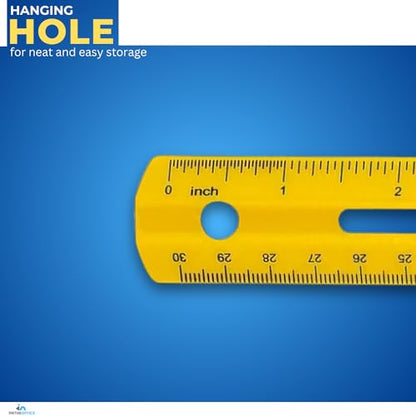Click the "inch" label on the ruler
The height and width of the screenshot is (416, 416).
(x=204, y=191)
